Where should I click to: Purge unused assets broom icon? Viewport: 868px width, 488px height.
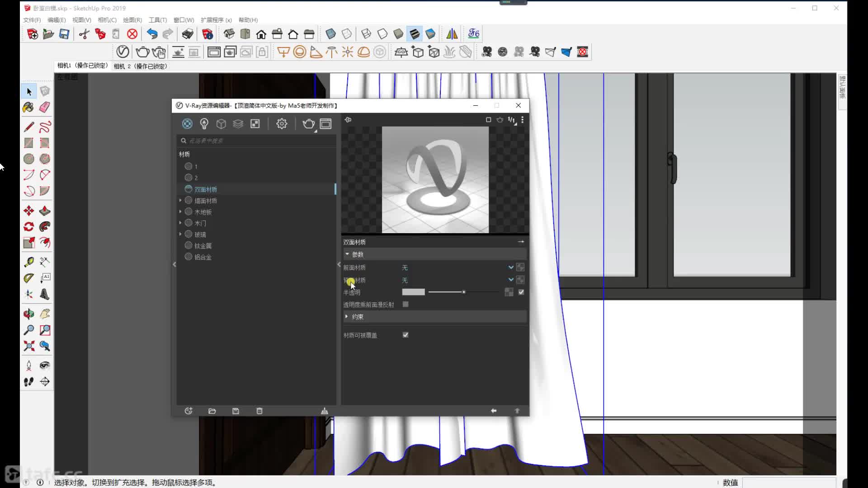[325, 411]
